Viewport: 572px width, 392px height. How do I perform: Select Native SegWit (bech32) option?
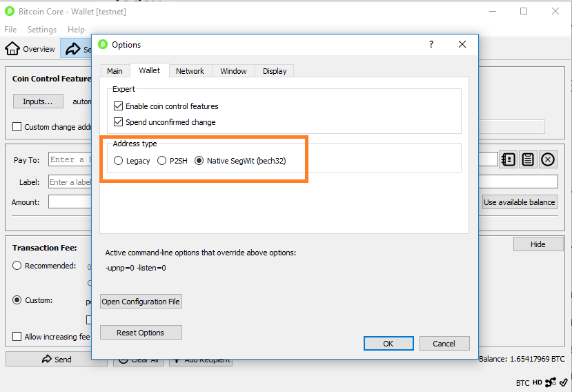click(199, 161)
